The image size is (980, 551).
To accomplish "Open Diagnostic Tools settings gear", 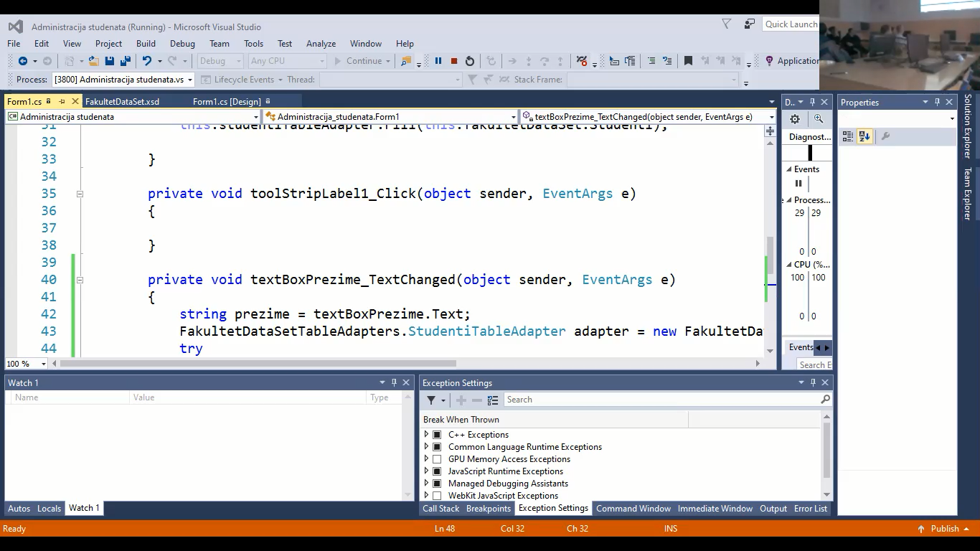I will pyautogui.click(x=795, y=119).
